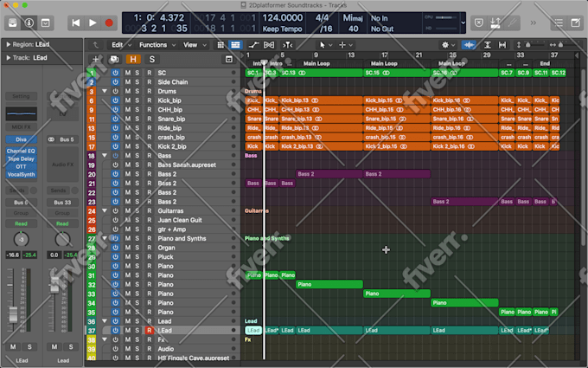Toggle Catch Playhead icon
Screen dimensions: 588x368
point(288,45)
